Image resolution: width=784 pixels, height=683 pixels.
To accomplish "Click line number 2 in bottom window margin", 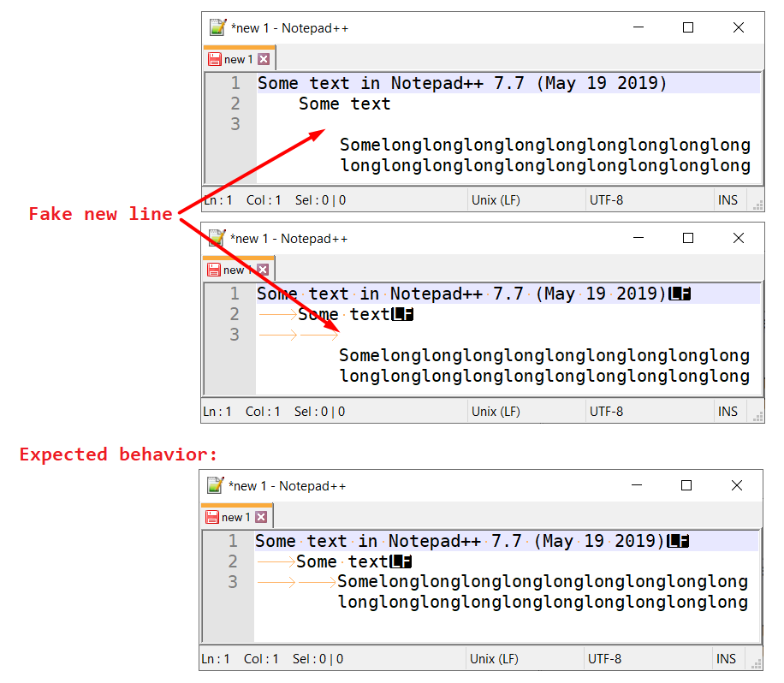I will pyautogui.click(x=233, y=561).
